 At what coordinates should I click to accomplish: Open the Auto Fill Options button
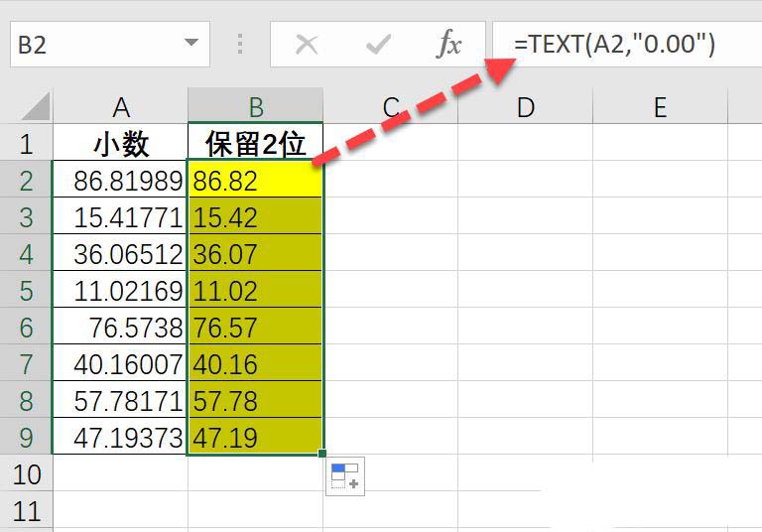pos(345,476)
